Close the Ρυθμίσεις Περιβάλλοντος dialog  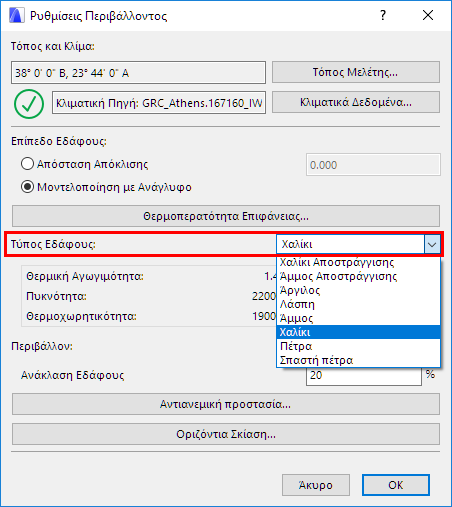pos(428,15)
